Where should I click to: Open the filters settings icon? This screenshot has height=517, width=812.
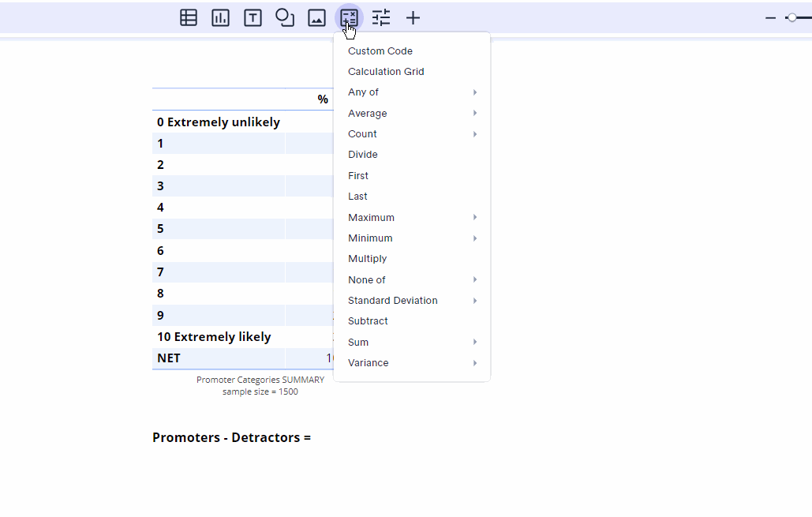(380, 17)
